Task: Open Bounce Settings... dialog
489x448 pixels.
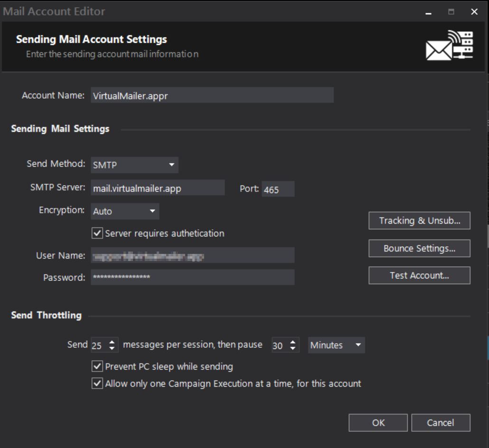Action: [419, 249]
